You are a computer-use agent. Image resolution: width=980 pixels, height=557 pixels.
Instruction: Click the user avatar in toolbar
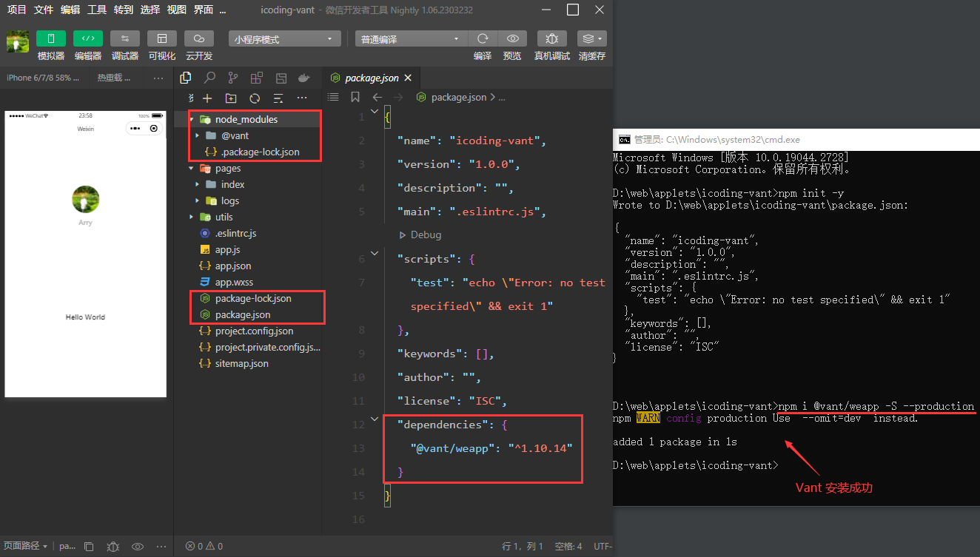(x=18, y=41)
